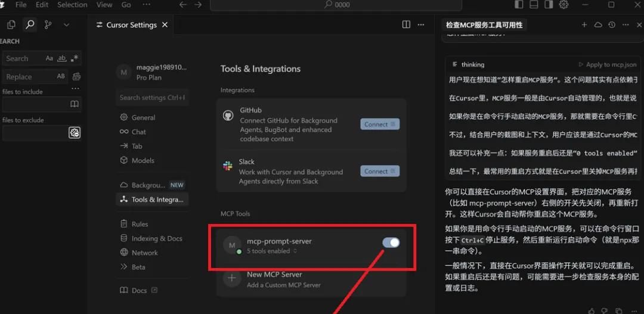Toggle the AI pane layout icon
644x314 pixels.
point(549,5)
